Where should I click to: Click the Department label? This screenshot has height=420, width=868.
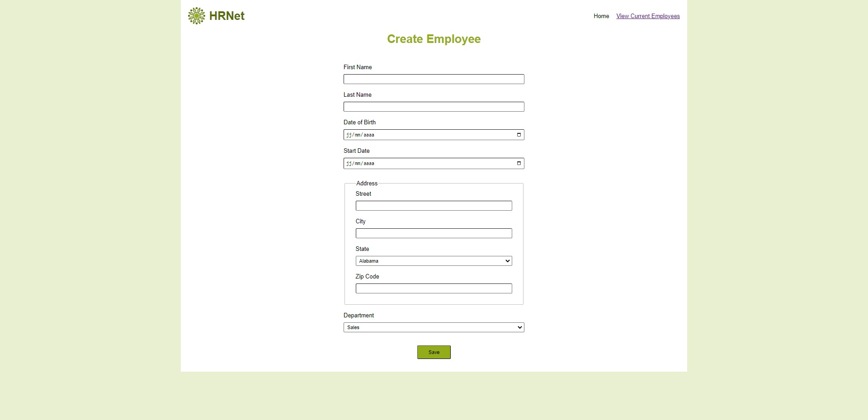click(359, 315)
